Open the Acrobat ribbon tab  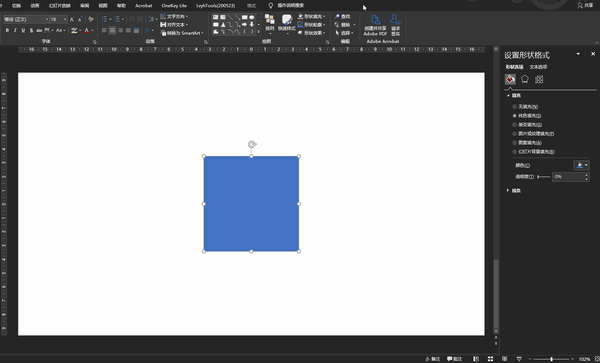(x=143, y=6)
